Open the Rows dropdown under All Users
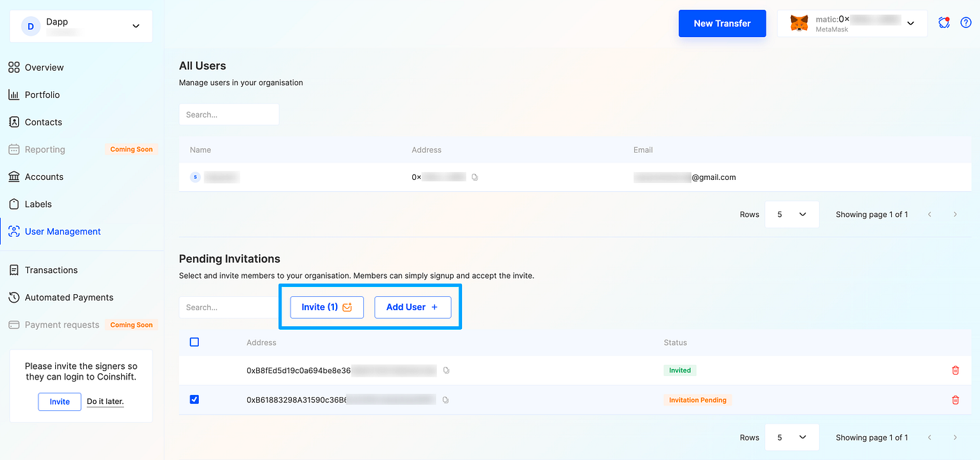Image resolution: width=980 pixels, height=460 pixels. pyautogui.click(x=792, y=214)
